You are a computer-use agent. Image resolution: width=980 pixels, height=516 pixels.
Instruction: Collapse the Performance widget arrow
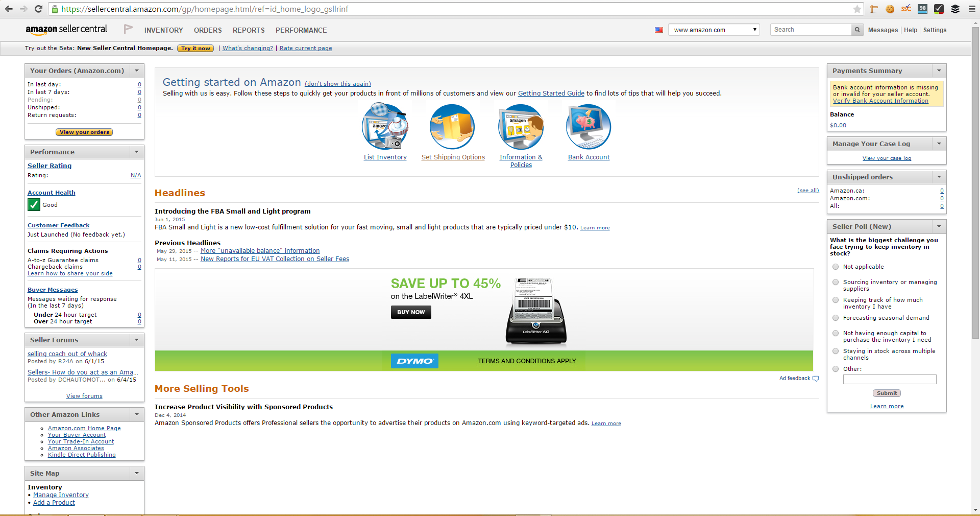[x=137, y=152]
